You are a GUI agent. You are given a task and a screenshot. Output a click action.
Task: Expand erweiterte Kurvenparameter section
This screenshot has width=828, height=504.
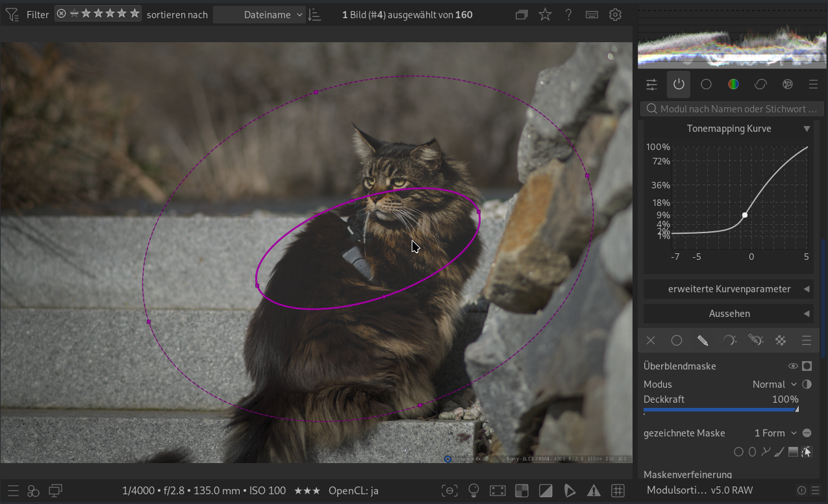click(x=729, y=289)
